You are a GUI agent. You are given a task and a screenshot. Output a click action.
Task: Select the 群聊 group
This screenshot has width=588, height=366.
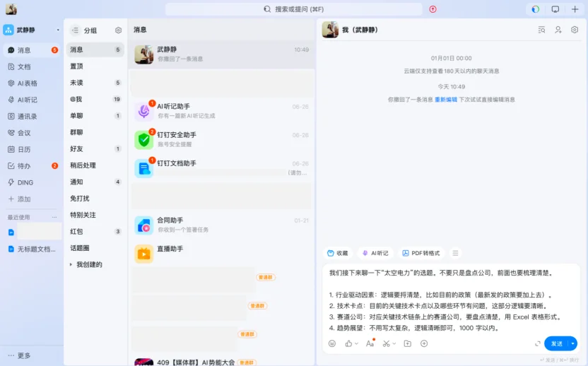click(95, 132)
